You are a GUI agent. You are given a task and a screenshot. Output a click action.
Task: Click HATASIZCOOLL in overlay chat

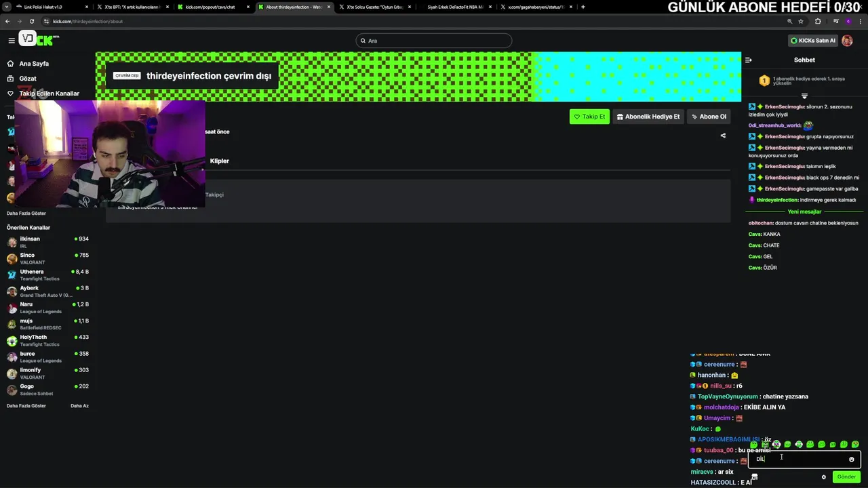click(713, 483)
